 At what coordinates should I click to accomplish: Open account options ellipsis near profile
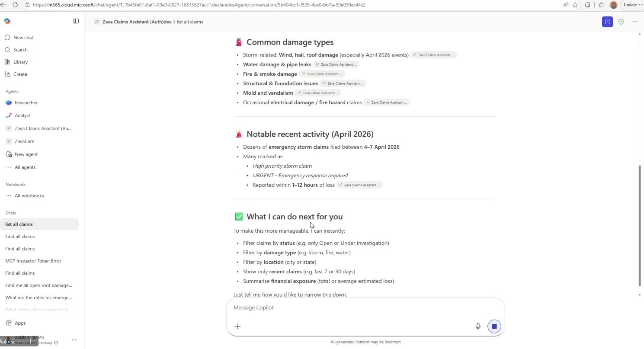(x=74, y=340)
